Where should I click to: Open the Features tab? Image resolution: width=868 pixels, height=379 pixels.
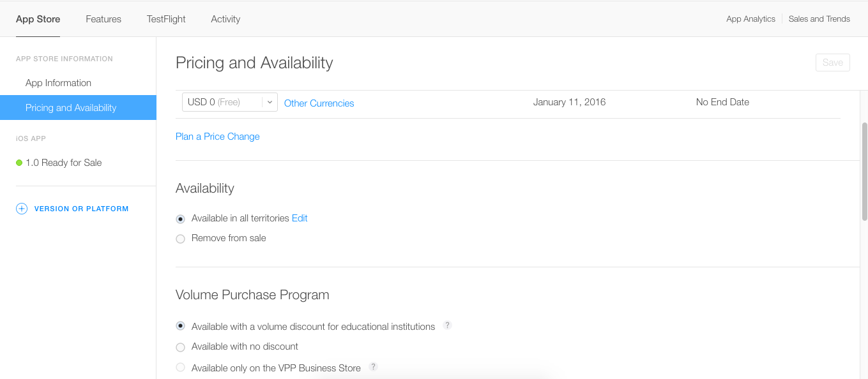[x=103, y=19]
